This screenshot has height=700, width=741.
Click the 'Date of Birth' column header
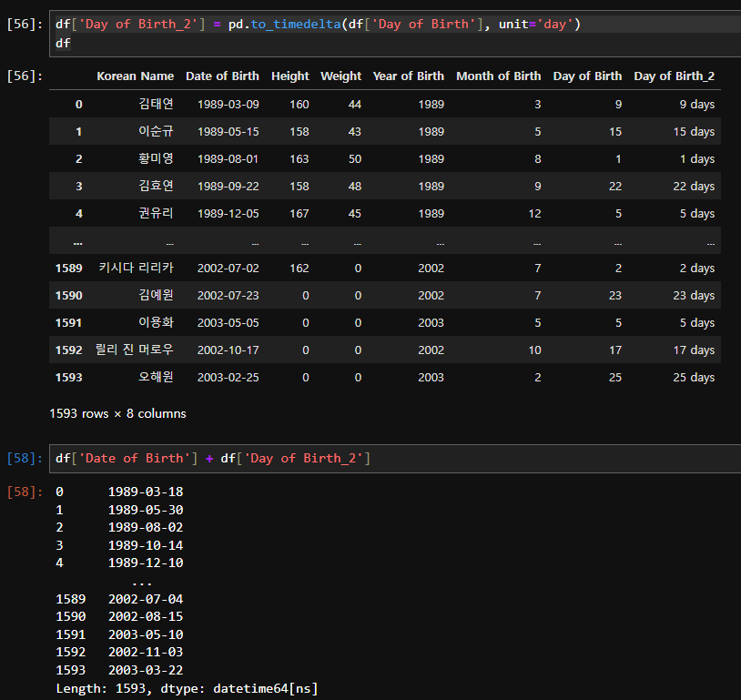tap(222, 76)
